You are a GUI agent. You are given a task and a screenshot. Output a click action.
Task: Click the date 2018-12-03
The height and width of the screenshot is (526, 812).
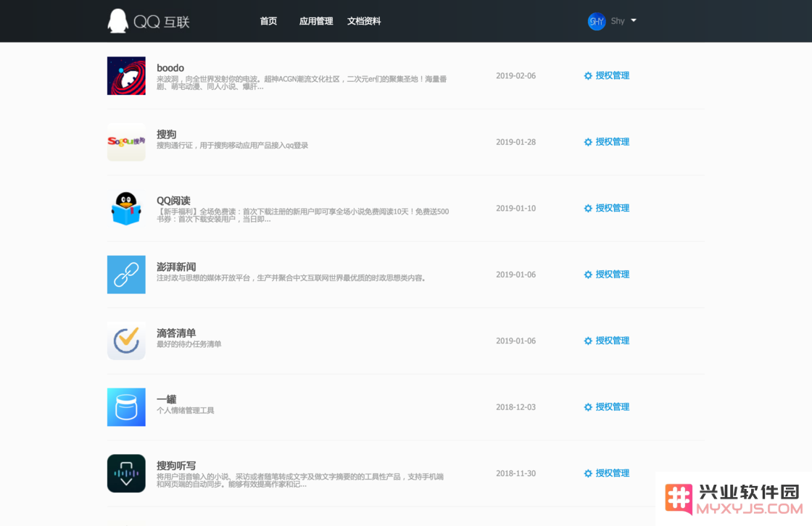pos(515,407)
